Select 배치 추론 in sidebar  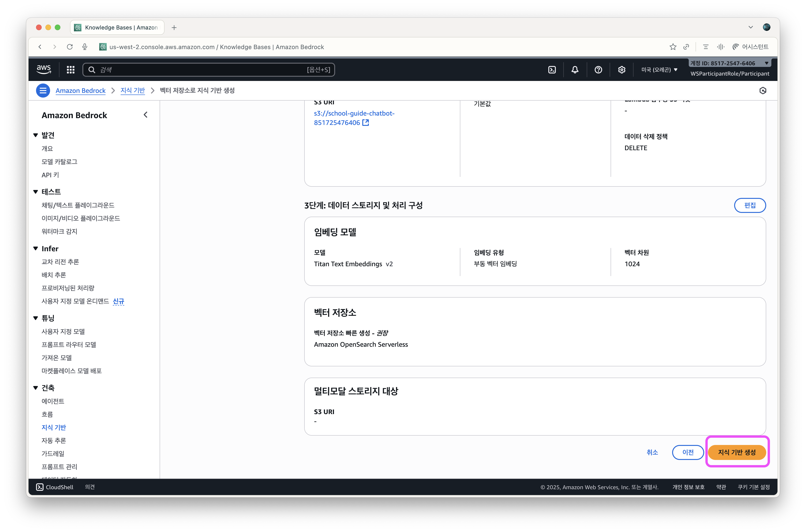click(x=54, y=275)
